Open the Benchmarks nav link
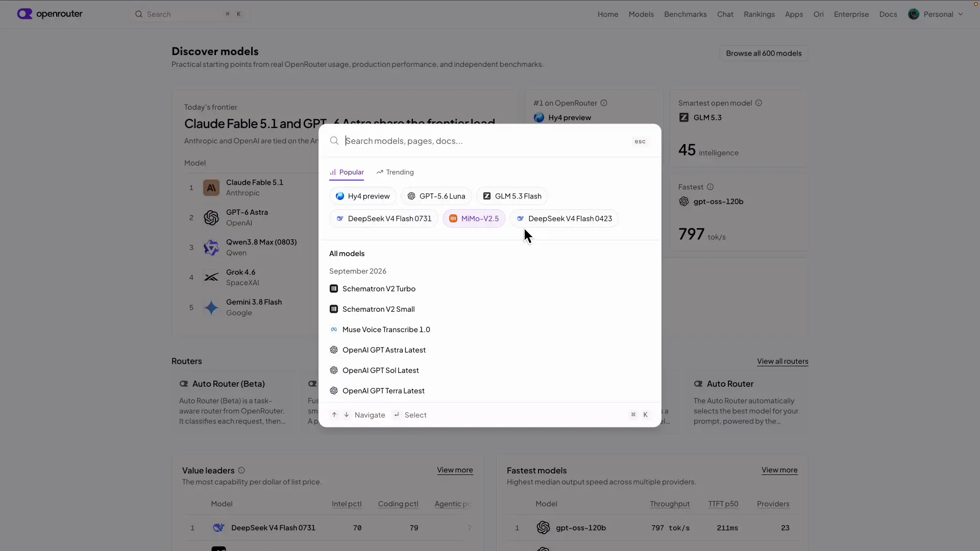Screen dimensions: 980x551 685,14
